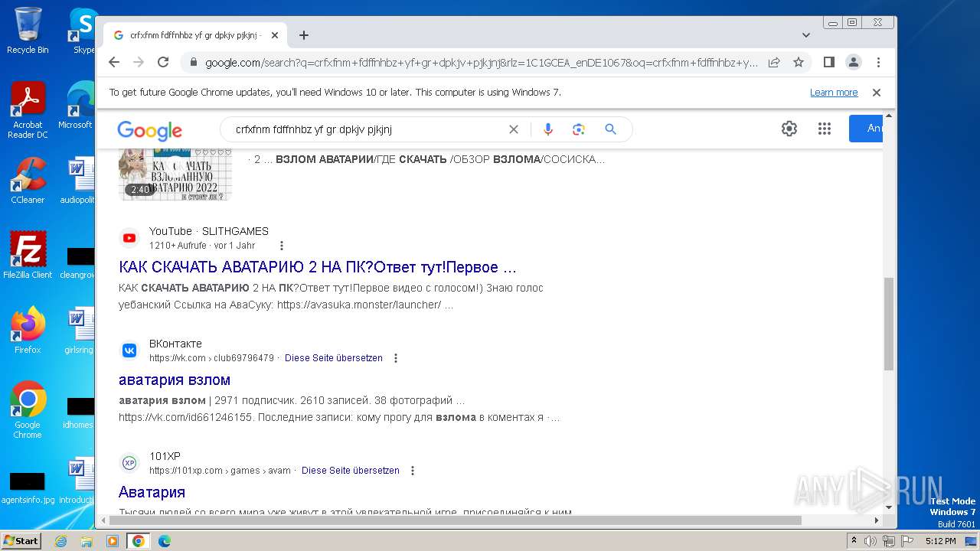Switch to Chrome taskbar button
This screenshot has width=980, height=551.
pyautogui.click(x=138, y=541)
